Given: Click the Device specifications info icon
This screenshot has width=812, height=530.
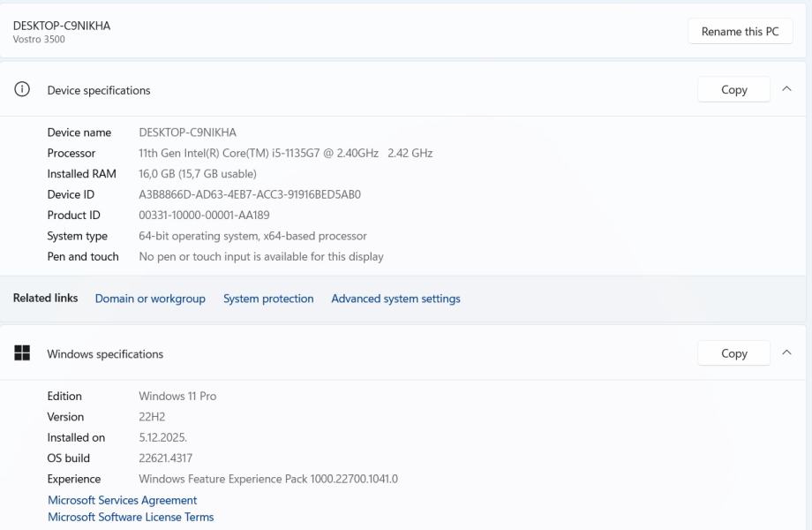Looking at the screenshot, I should (22, 90).
